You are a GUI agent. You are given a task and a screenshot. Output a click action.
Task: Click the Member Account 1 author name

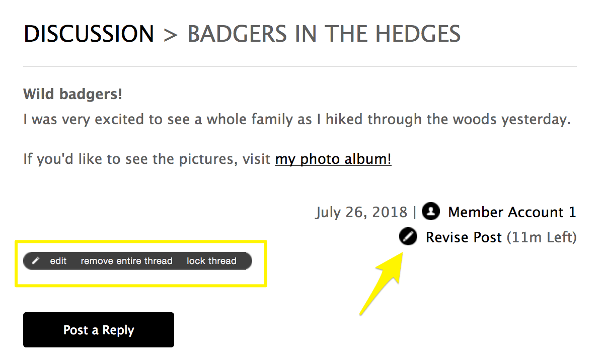[511, 212]
